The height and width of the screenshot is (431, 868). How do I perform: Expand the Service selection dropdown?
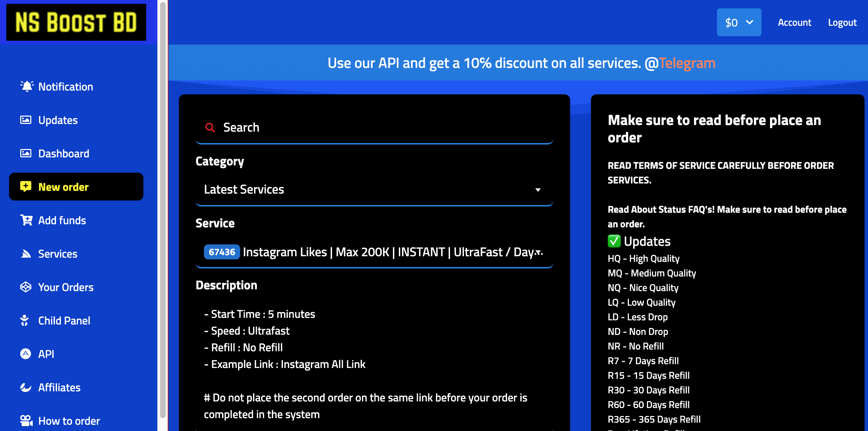tap(374, 252)
